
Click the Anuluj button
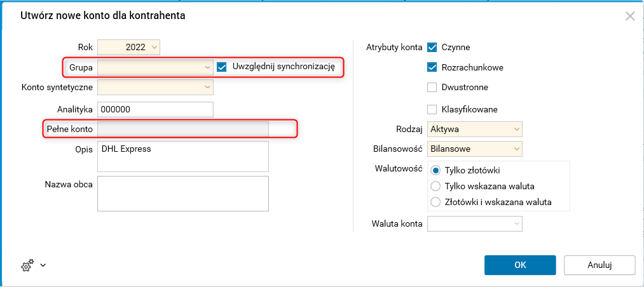[x=599, y=265]
